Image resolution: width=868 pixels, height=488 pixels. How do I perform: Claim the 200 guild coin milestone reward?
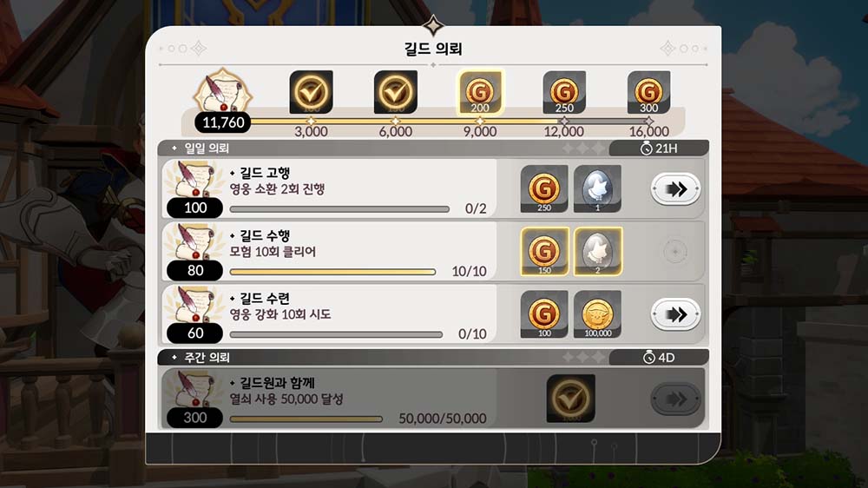click(x=480, y=93)
